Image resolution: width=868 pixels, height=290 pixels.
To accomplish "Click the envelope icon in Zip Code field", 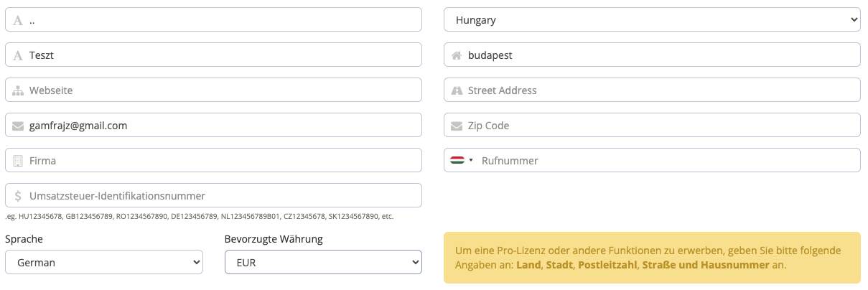I will click(x=457, y=126).
